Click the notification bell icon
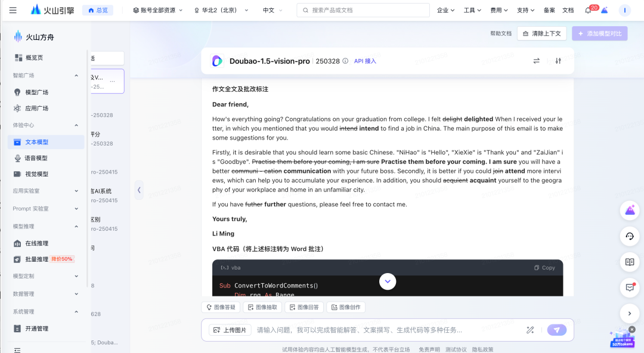Image resolution: width=644 pixels, height=353 pixels. (x=588, y=10)
